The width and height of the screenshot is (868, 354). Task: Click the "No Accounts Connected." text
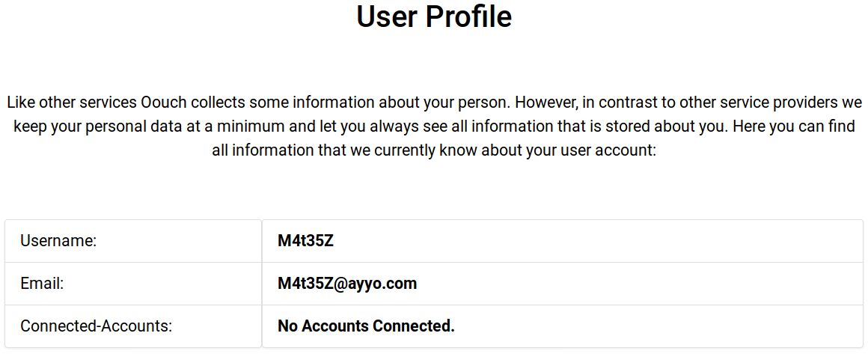366,326
